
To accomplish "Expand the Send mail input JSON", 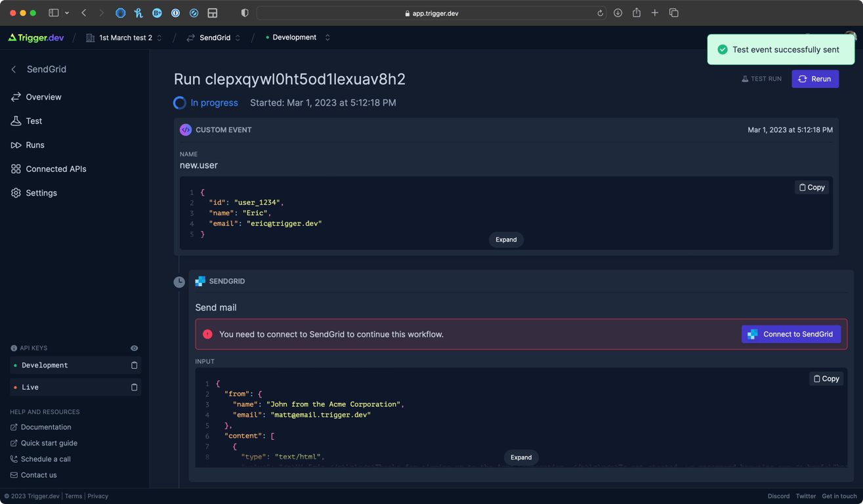I will (x=521, y=457).
